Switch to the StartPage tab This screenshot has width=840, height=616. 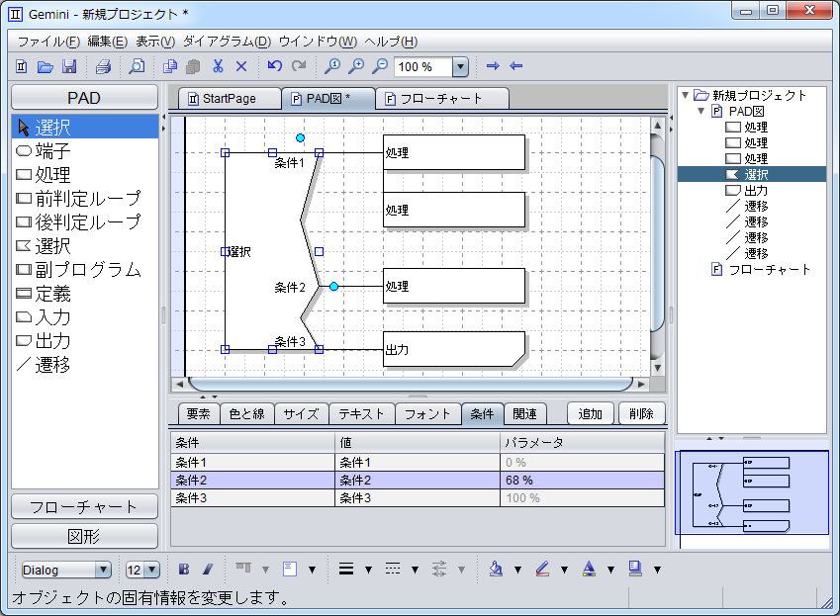tap(230, 99)
